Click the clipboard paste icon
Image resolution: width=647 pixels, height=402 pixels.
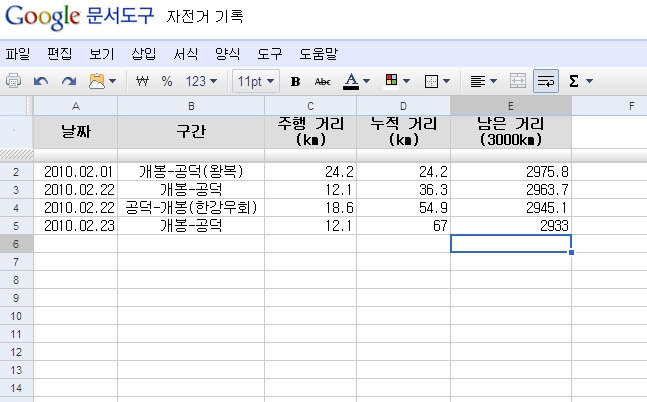click(x=97, y=81)
